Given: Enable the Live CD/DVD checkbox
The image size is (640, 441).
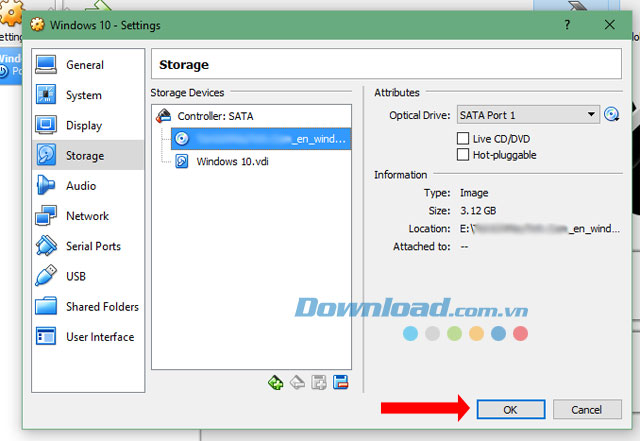Looking at the screenshot, I should click(463, 138).
